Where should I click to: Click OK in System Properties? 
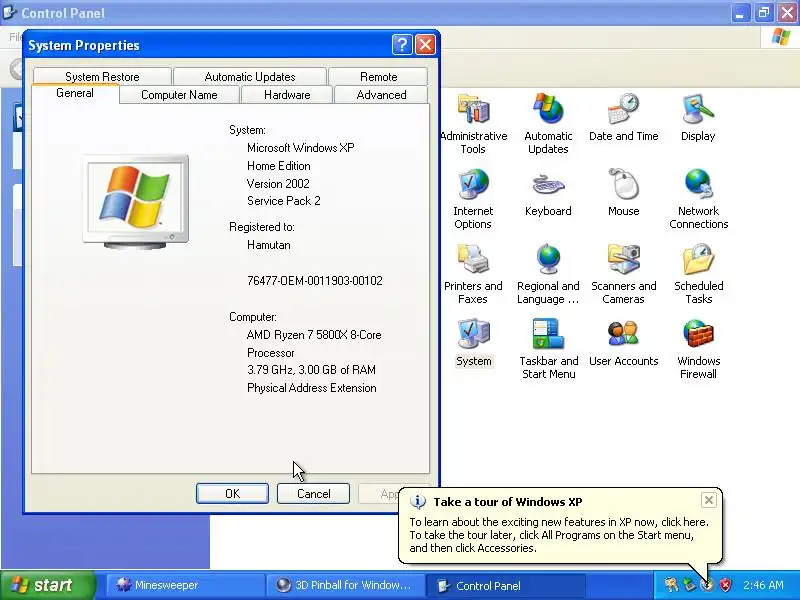232,493
